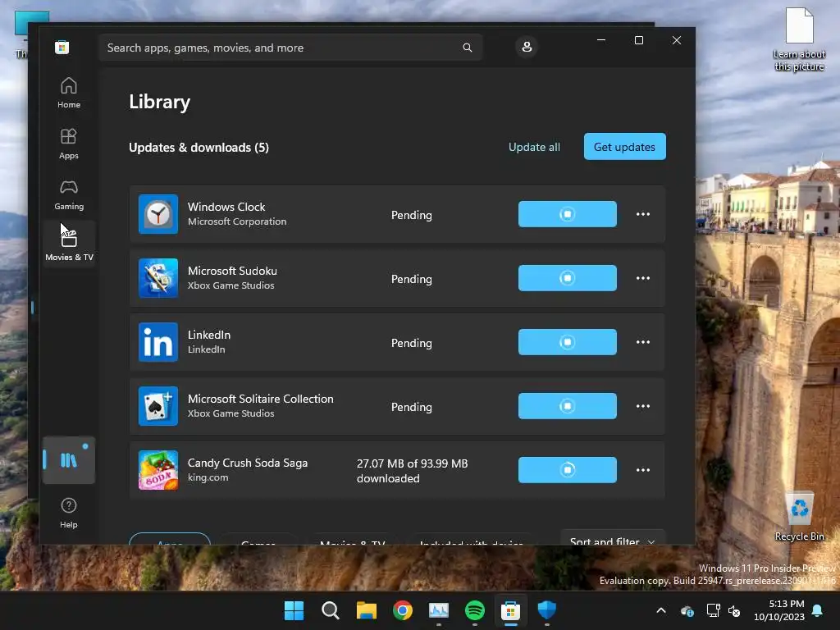Select the Recycle Bin desktop icon

click(x=799, y=517)
